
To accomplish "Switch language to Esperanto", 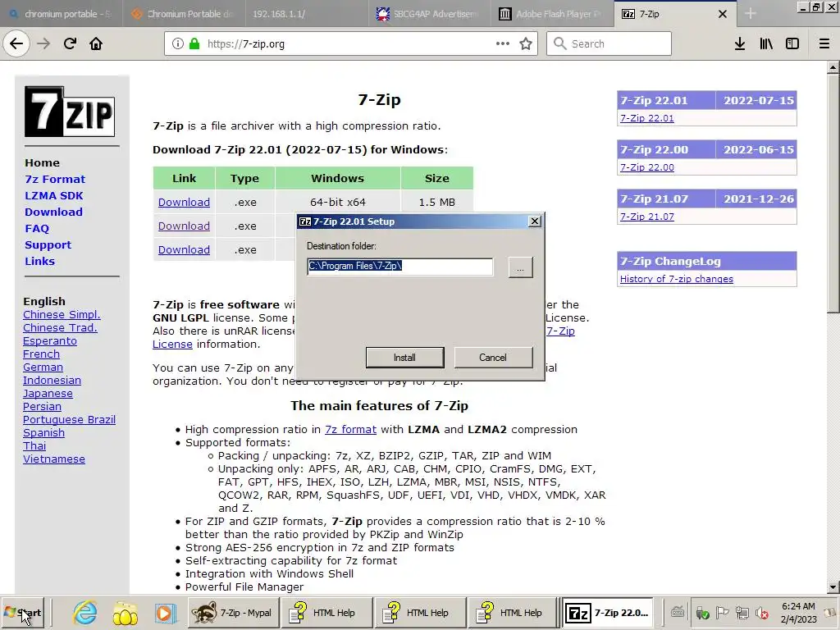I will point(50,340).
